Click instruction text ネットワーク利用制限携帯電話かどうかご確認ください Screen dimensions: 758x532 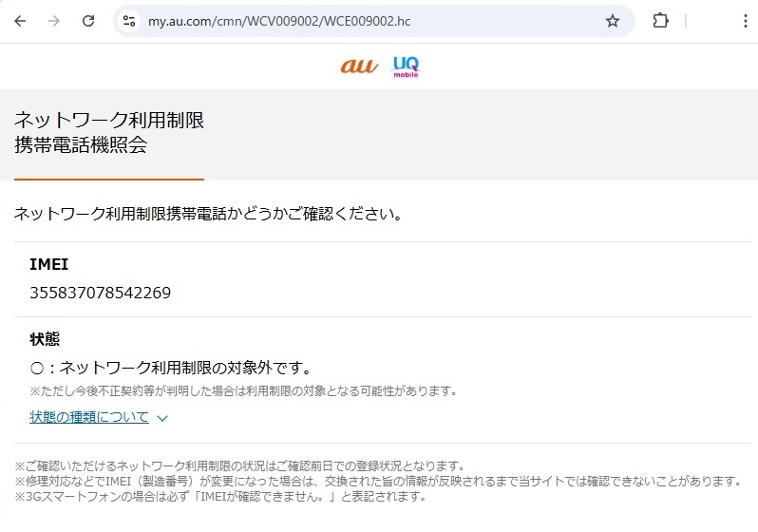click(x=208, y=214)
